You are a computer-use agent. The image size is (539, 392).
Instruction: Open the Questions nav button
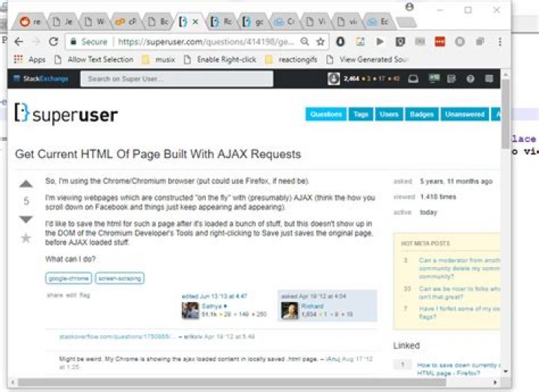click(326, 114)
